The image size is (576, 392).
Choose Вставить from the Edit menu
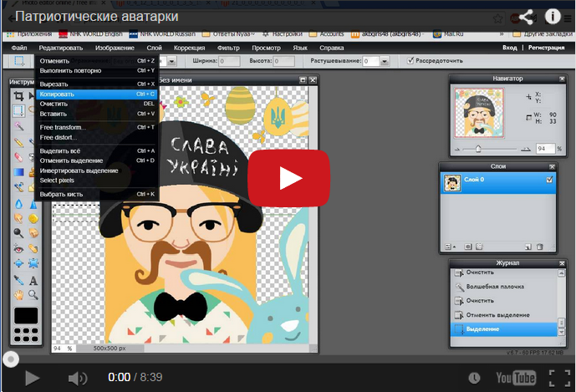pos(97,114)
